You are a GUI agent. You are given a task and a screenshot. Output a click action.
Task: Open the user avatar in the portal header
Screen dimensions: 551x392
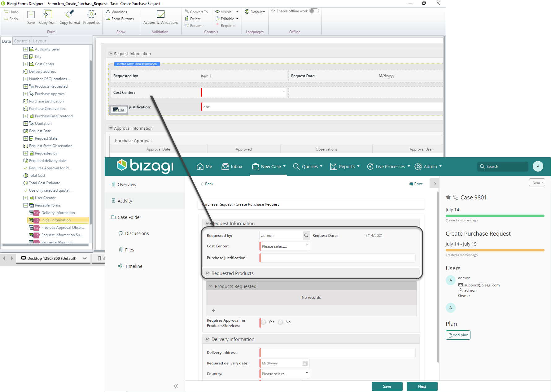pos(538,167)
